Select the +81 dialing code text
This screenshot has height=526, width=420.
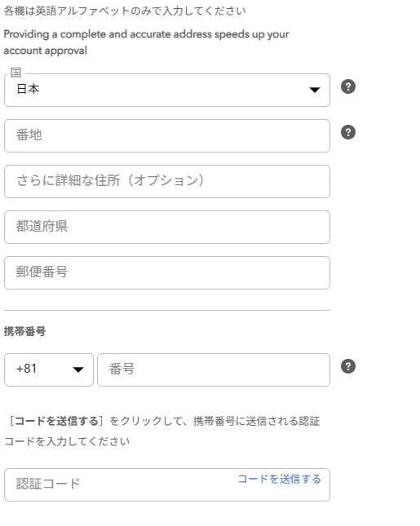point(26,369)
